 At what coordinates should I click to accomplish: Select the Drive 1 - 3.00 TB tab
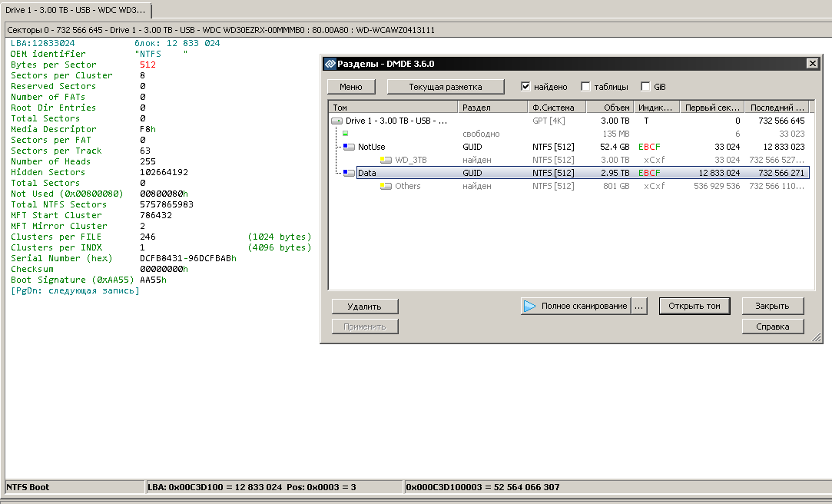coord(75,9)
